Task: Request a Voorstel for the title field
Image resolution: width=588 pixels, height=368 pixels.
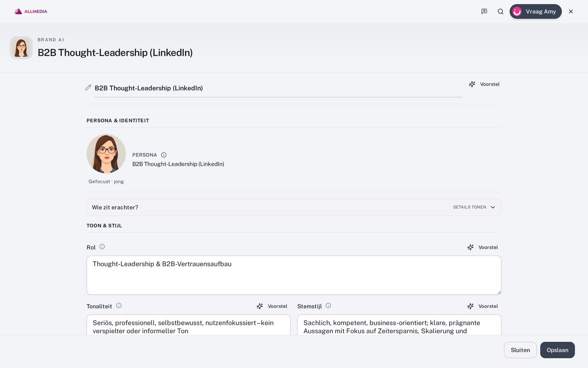Action: pos(484,84)
